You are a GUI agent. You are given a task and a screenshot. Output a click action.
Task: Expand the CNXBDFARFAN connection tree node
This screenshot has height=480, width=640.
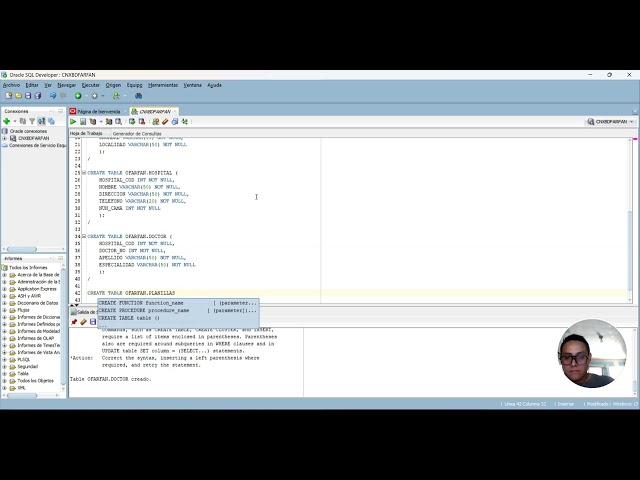click(4, 138)
